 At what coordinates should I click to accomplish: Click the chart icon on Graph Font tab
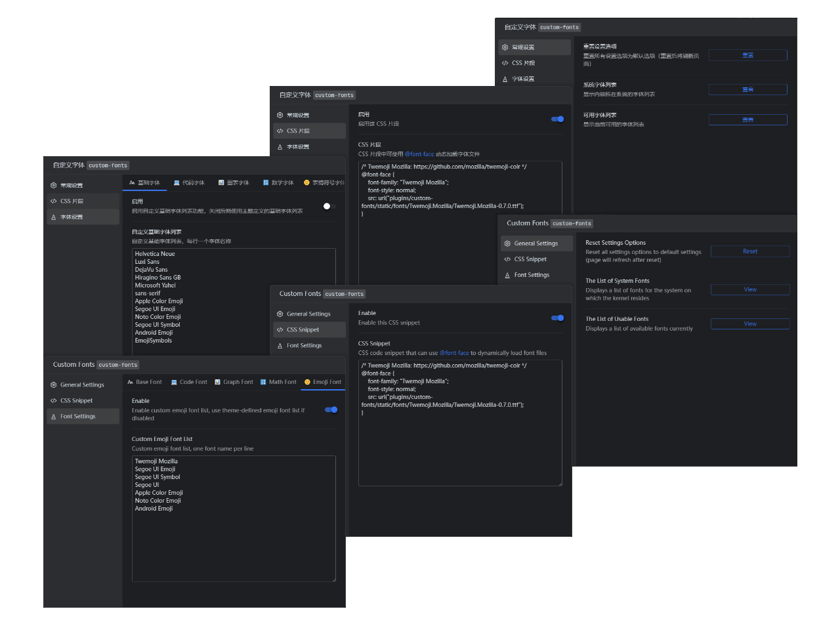tap(217, 381)
